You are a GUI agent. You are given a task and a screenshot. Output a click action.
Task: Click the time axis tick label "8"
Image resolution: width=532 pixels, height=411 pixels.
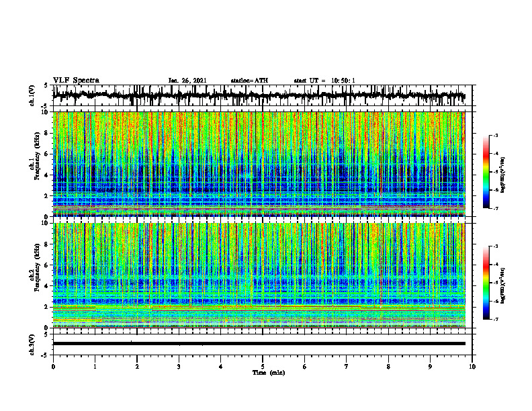(x=388, y=367)
